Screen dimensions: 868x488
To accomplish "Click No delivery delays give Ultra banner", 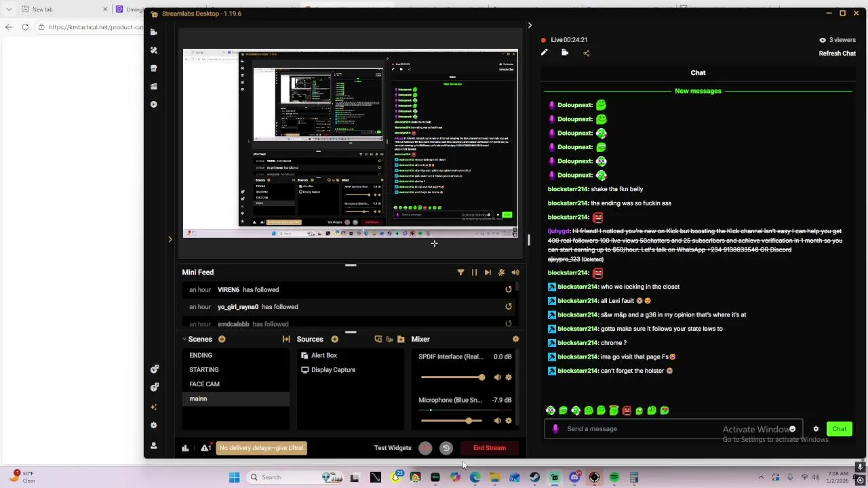I will [262, 448].
